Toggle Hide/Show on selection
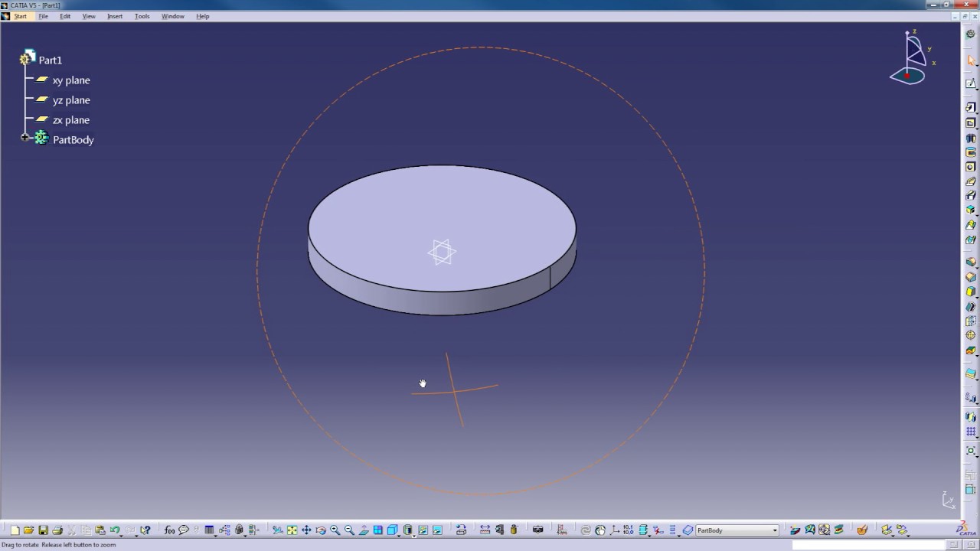Screen dimensions: 980x551 click(x=423, y=530)
